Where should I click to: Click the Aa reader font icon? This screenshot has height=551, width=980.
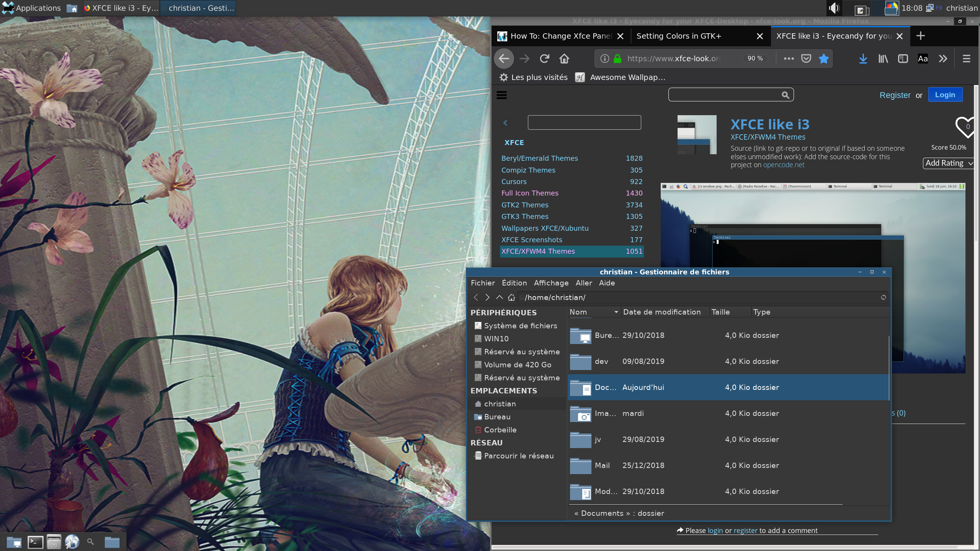(923, 59)
